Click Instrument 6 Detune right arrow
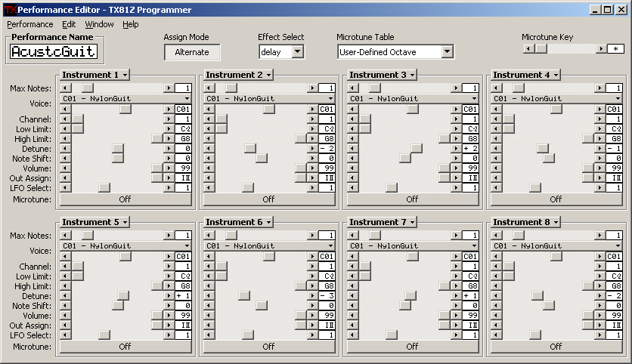This screenshot has width=632, height=364. [x=312, y=296]
